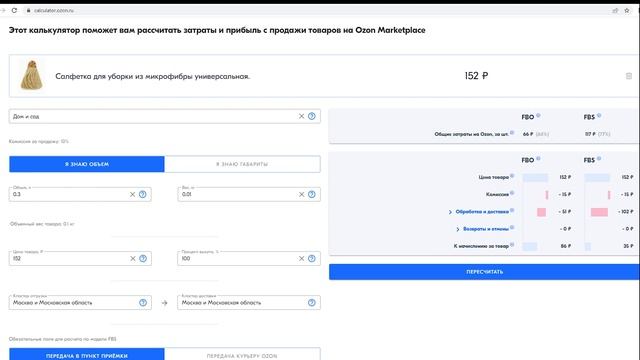Click the 152 ₽ product price text

coord(476,76)
